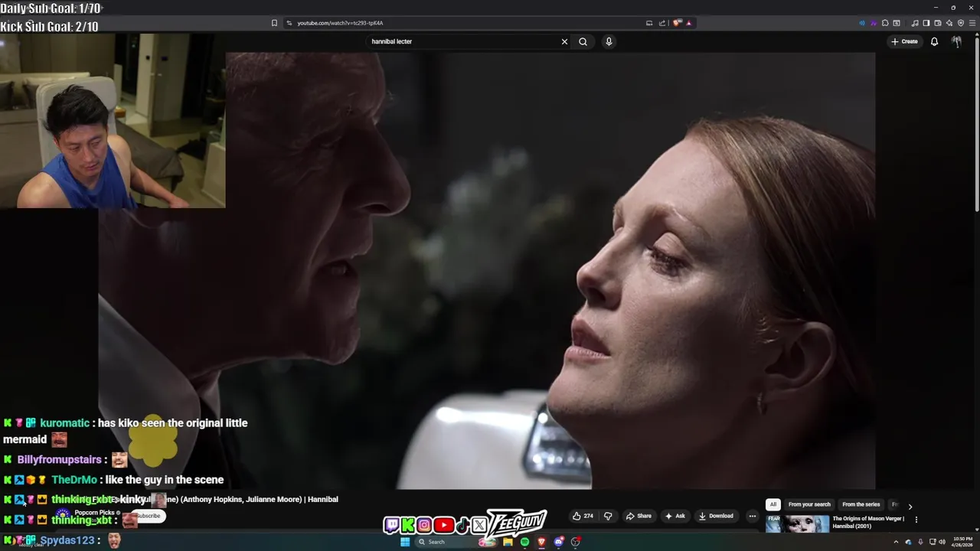The width and height of the screenshot is (980, 551).
Task: Open Brave browser from taskbar
Action: point(541,542)
